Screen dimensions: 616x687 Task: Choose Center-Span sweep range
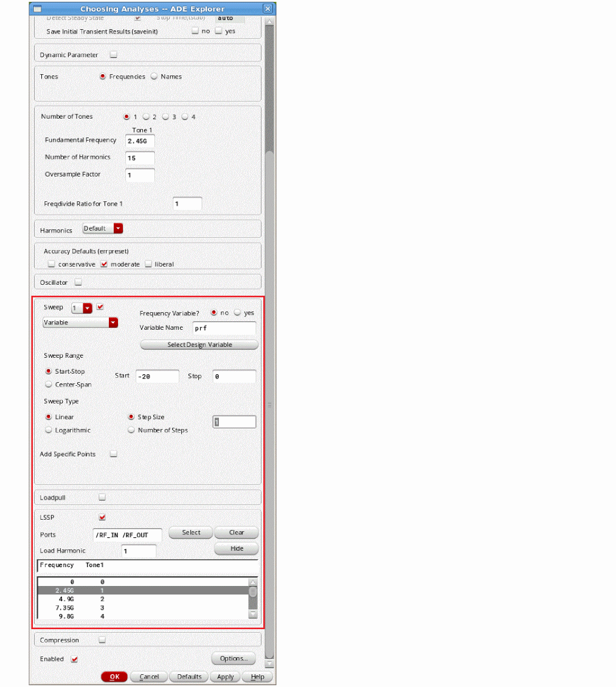point(49,384)
